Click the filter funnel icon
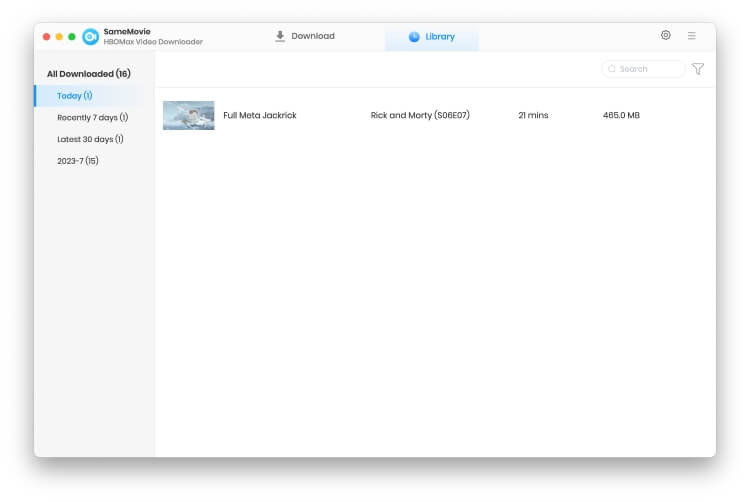Viewport: 750px width, 502px height. point(698,69)
